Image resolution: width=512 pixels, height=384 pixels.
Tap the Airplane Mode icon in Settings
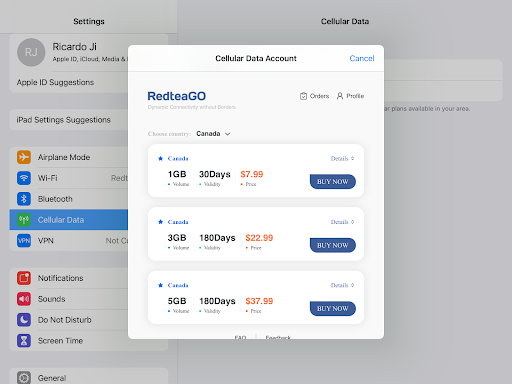pos(24,157)
